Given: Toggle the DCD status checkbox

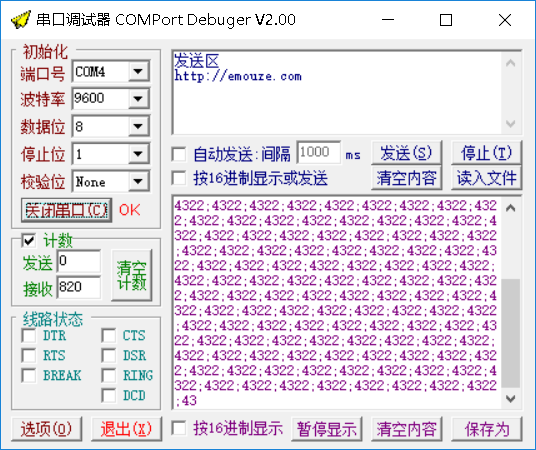Looking at the screenshot, I should click(x=108, y=396).
